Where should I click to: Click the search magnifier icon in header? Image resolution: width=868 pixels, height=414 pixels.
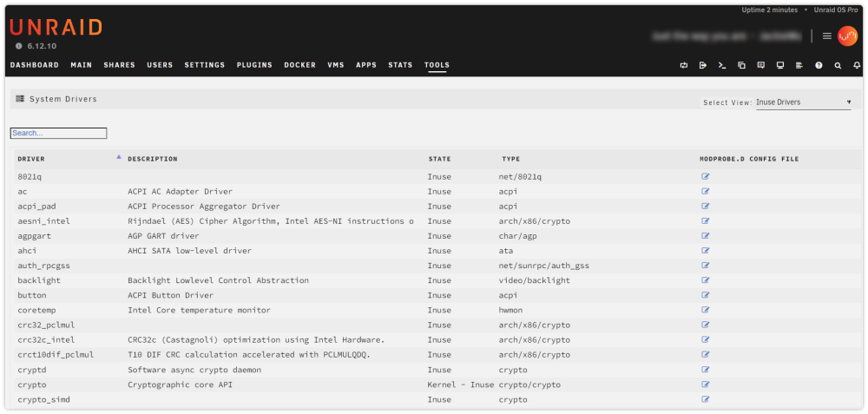coord(838,65)
